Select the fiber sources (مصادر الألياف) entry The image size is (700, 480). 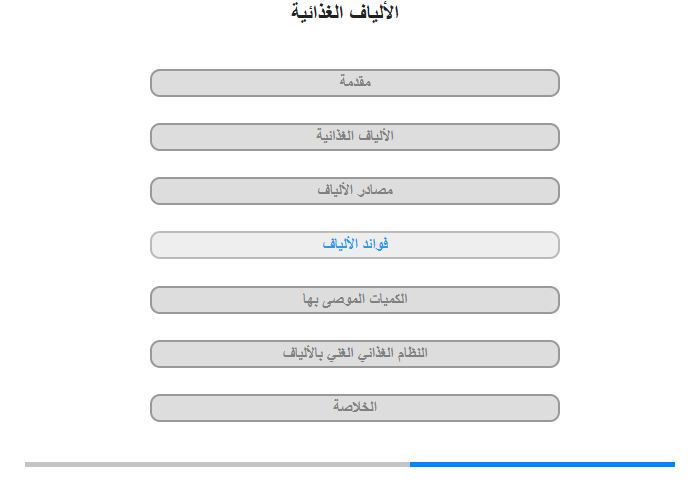click(x=355, y=191)
